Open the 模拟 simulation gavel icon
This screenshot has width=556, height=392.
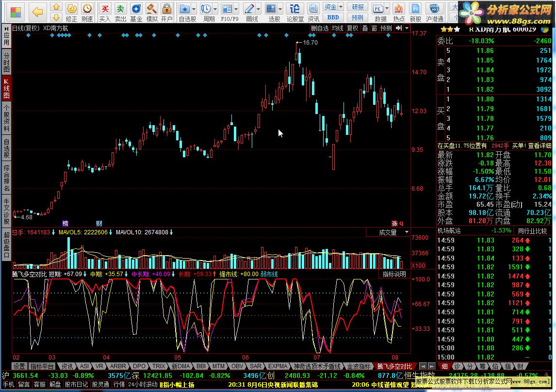[152, 12]
